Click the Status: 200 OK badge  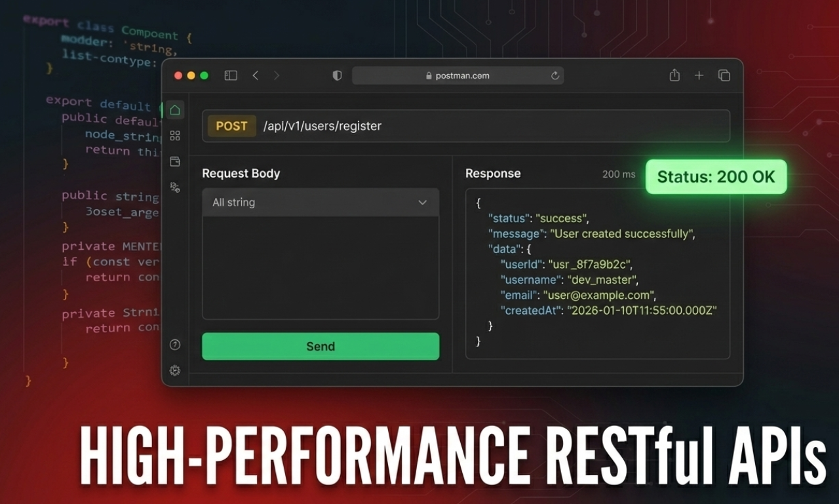pyautogui.click(x=716, y=176)
